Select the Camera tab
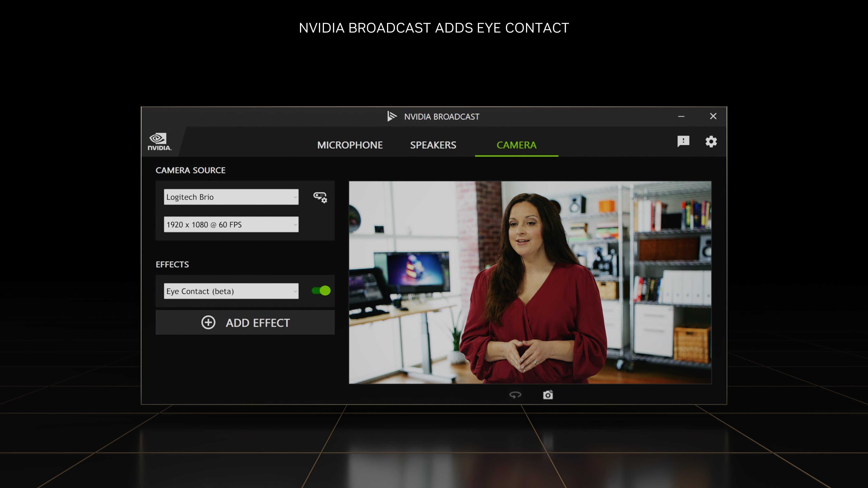The height and width of the screenshot is (488, 868). [x=517, y=145]
